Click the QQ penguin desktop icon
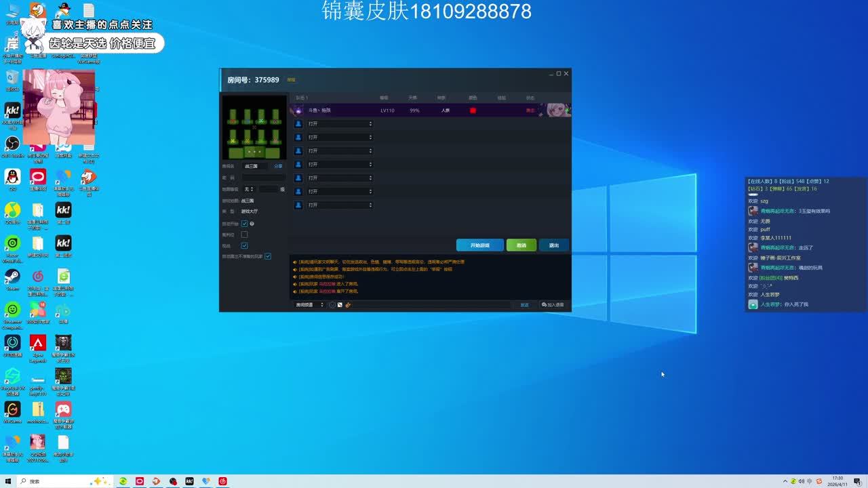868x488 pixels. [12, 178]
